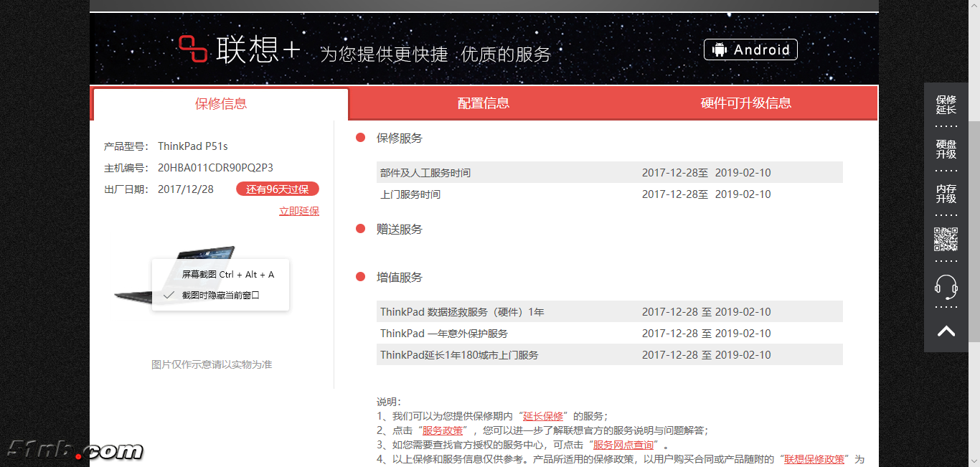
Task: Click the customer service headset icon
Action: 946,287
